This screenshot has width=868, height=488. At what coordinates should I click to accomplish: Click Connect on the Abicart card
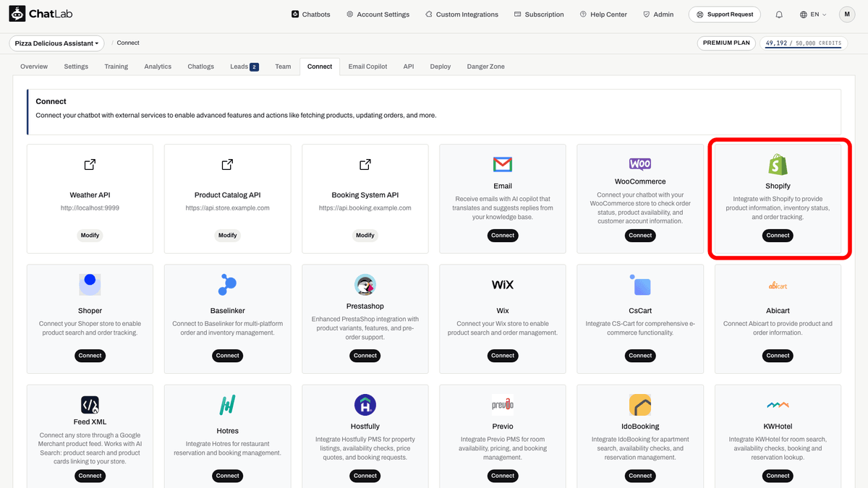[x=778, y=355]
